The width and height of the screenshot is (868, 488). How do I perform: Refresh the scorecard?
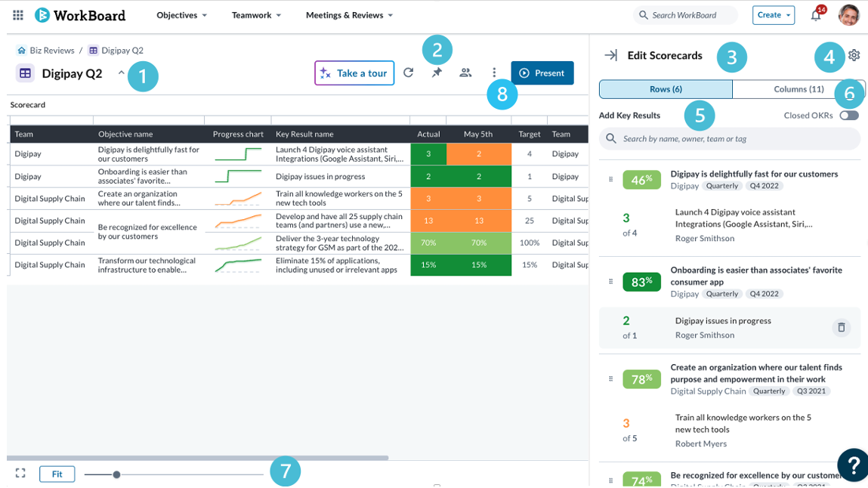coord(409,73)
